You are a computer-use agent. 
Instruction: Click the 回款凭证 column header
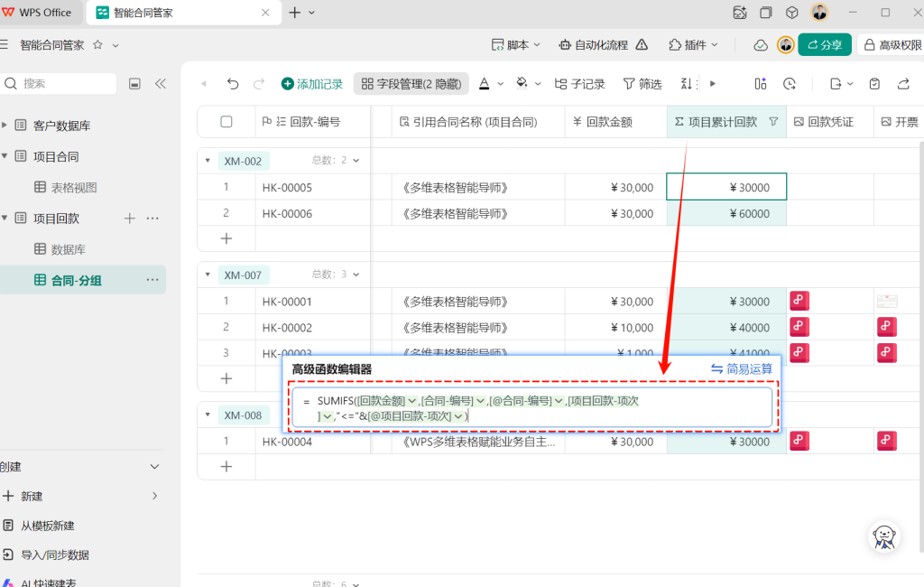coord(830,122)
